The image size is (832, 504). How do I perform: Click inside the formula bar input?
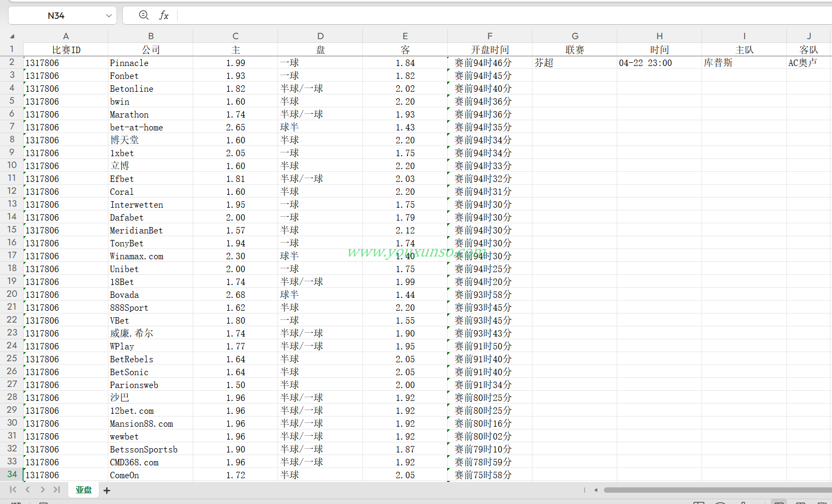tap(505, 15)
